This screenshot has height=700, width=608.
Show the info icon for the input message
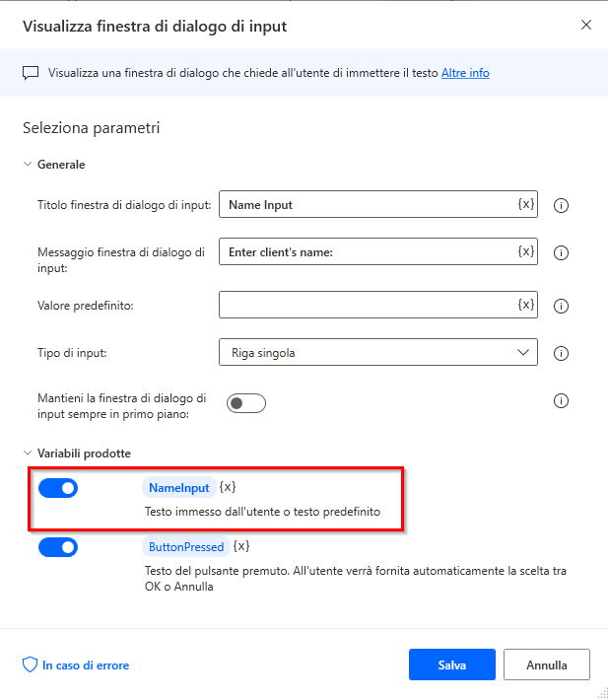(562, 252)
